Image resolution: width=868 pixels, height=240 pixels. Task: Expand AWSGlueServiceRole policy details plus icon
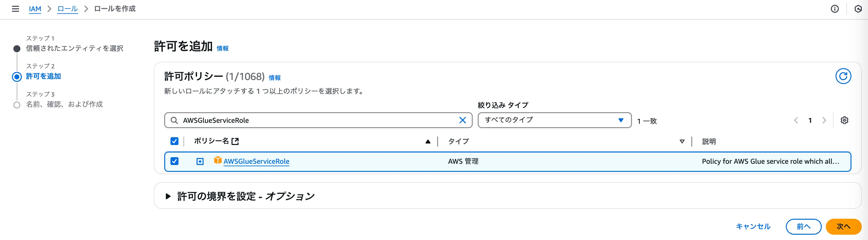click(x=200, y=162)
